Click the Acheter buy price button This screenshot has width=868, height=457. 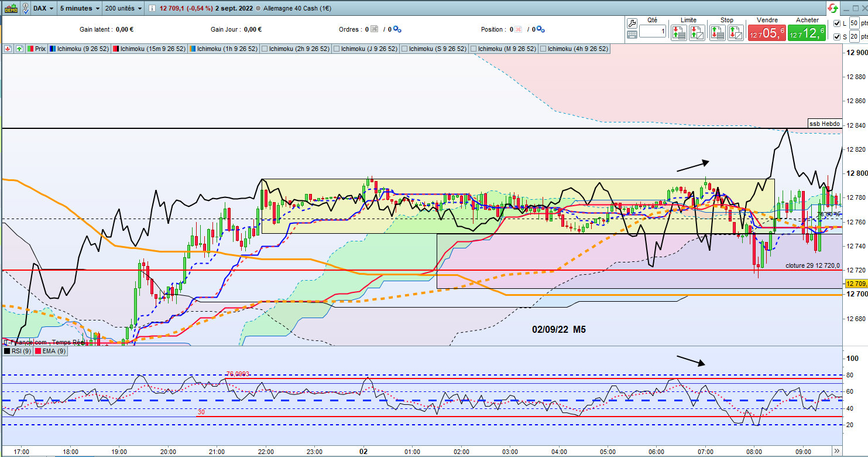(x=807, y=33)
